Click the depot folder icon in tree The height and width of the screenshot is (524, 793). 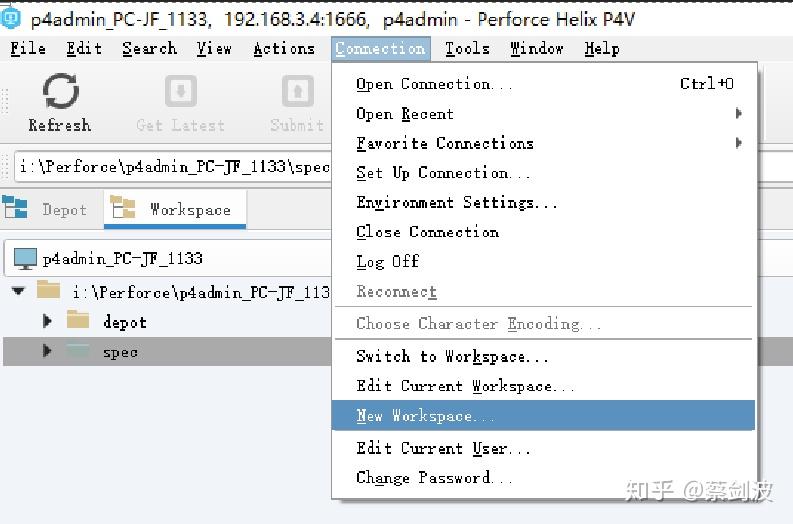click(78, 320)
